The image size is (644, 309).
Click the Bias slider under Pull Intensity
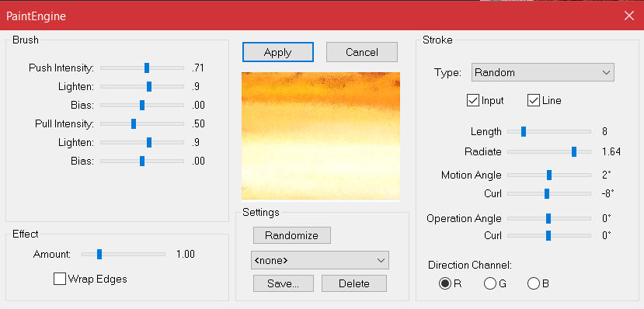[142, 161]
